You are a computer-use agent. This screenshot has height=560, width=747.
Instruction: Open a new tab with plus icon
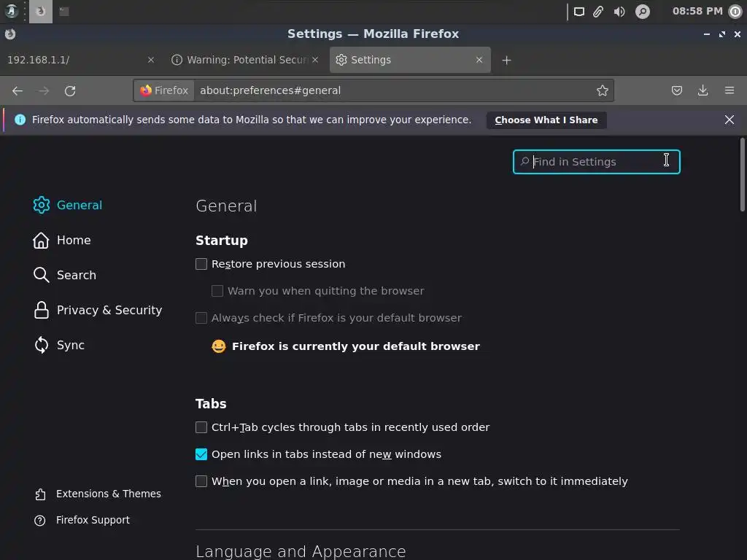click(x=507, y=60)
